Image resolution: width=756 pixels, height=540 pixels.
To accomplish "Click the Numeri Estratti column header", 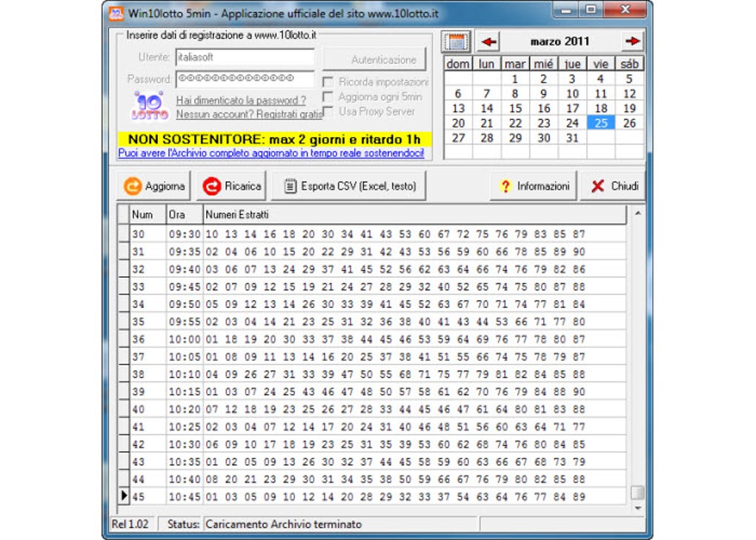I will 414,215.
